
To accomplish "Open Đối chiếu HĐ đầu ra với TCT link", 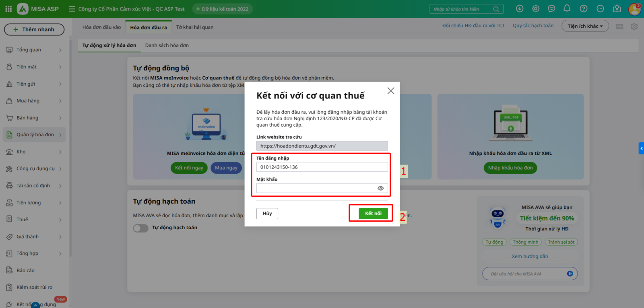I will coord(473,26).
